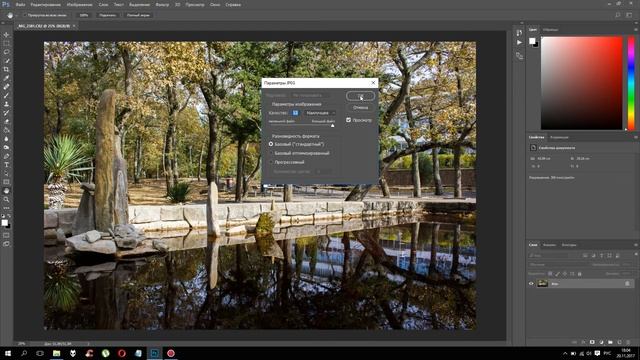Open the Properties panel options menu
Viewport: 640px width, 360px height.
636,137
